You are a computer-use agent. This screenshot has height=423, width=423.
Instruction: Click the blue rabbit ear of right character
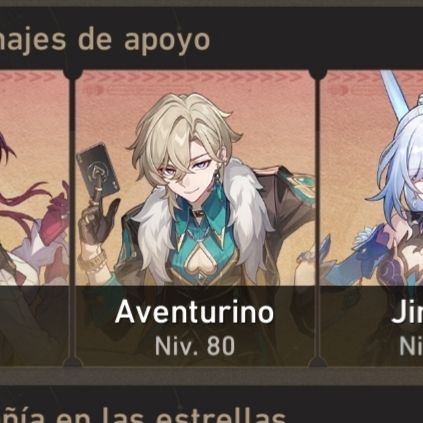[395, 93]
